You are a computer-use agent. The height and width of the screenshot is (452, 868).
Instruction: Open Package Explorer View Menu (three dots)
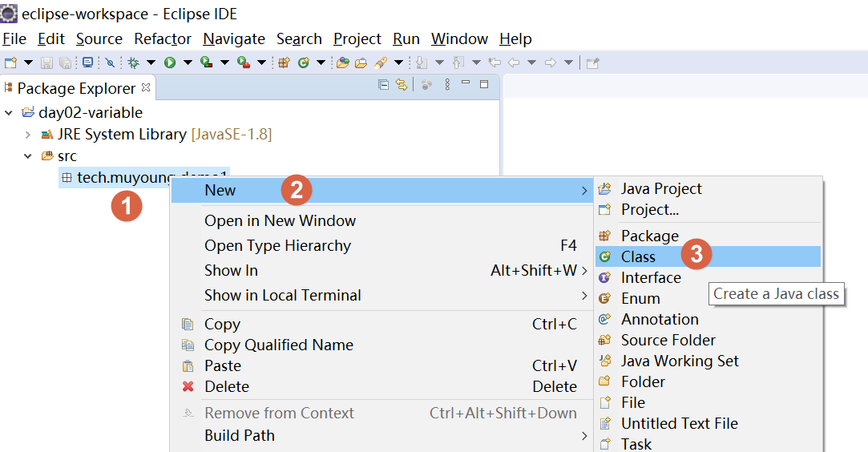tap(447, 85)
